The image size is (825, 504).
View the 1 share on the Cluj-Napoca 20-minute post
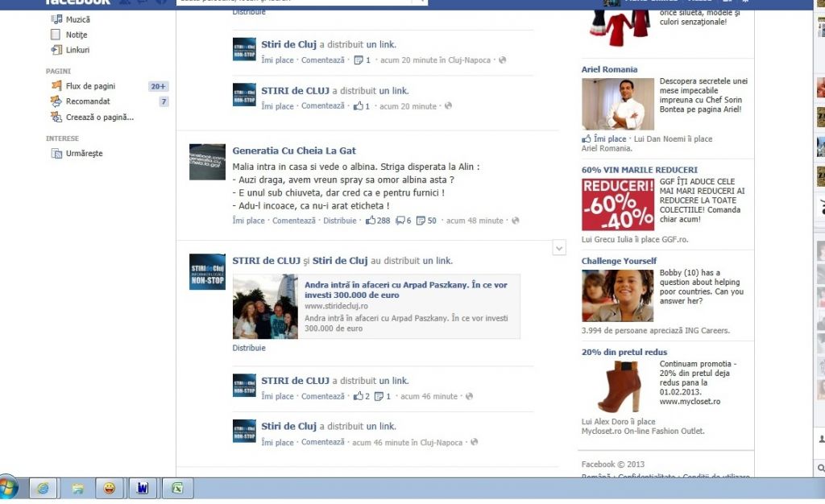(362, 60)
